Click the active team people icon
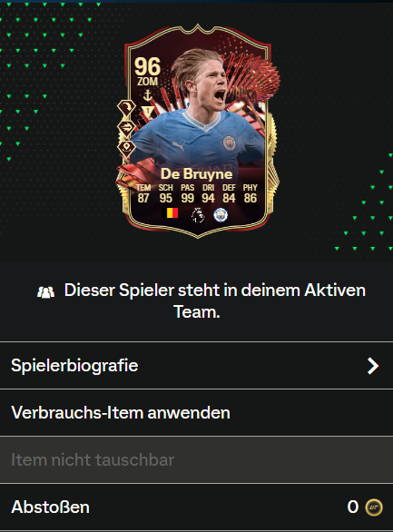Viewport: 393px width, 532px height. [x=45, y=292]
